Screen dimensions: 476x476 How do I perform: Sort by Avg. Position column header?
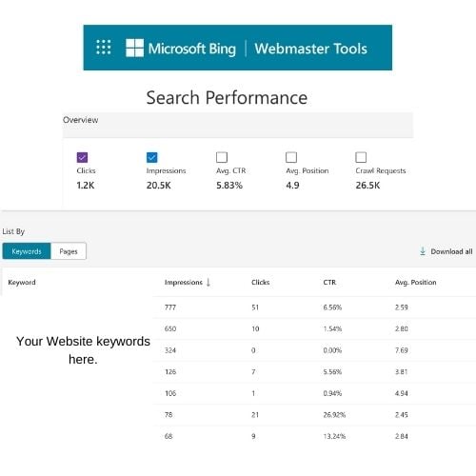[416, 282]
